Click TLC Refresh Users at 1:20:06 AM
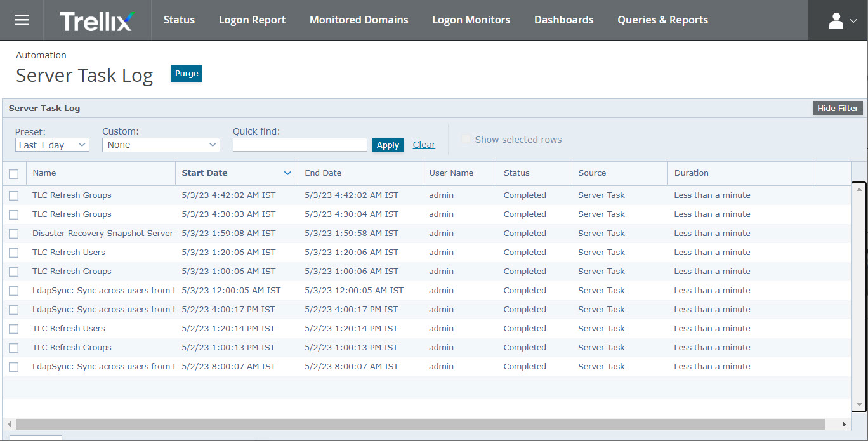This screenshot has width=868, height=441. click(x=69, y=253)
